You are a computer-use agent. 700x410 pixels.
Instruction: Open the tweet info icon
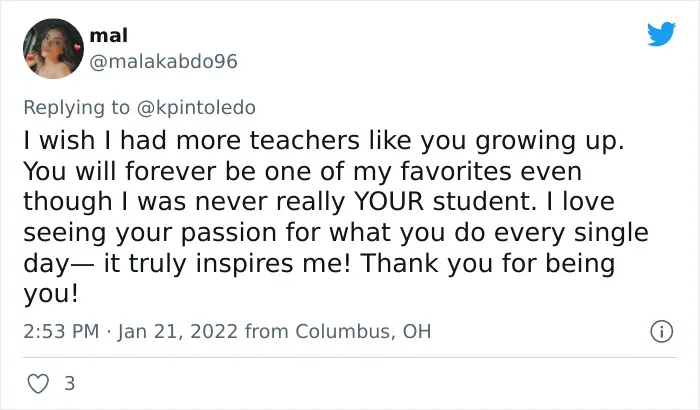661,332
